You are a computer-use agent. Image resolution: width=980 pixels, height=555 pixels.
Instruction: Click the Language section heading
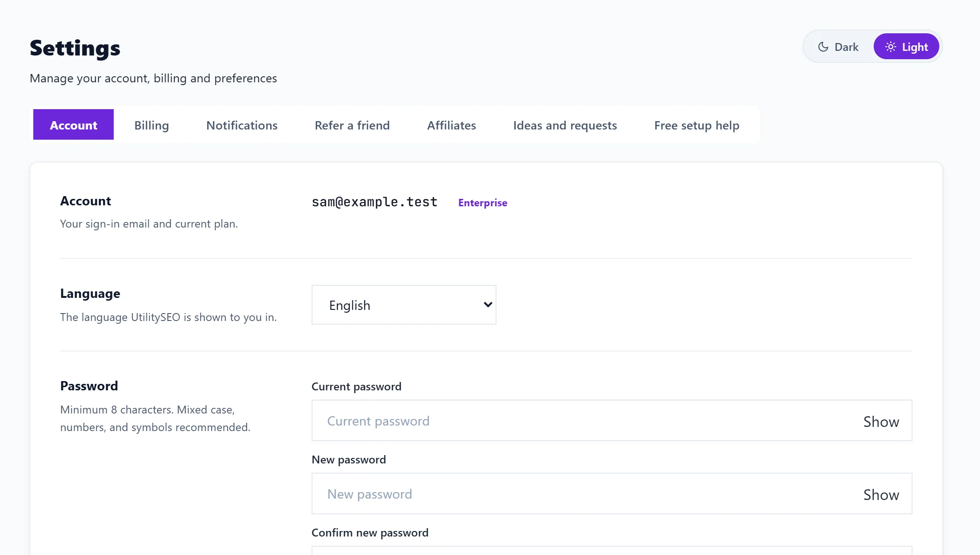pos(90,293)
